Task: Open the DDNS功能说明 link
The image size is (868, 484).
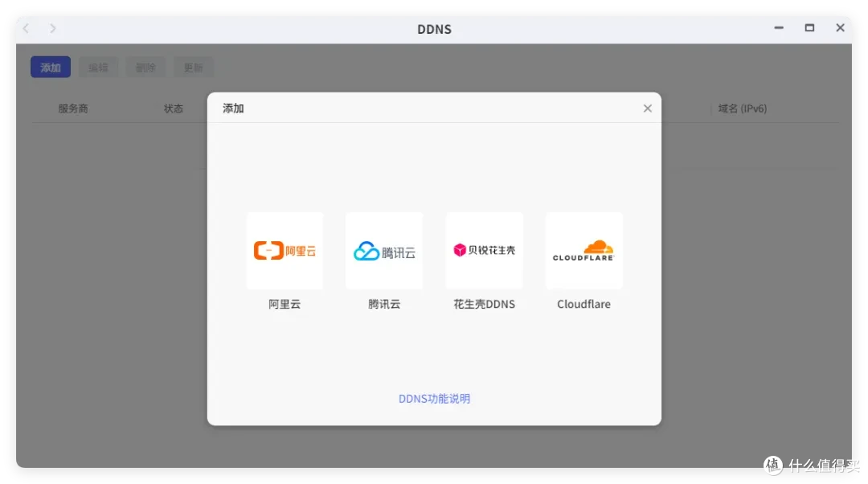Action: [x=435, y=399]
